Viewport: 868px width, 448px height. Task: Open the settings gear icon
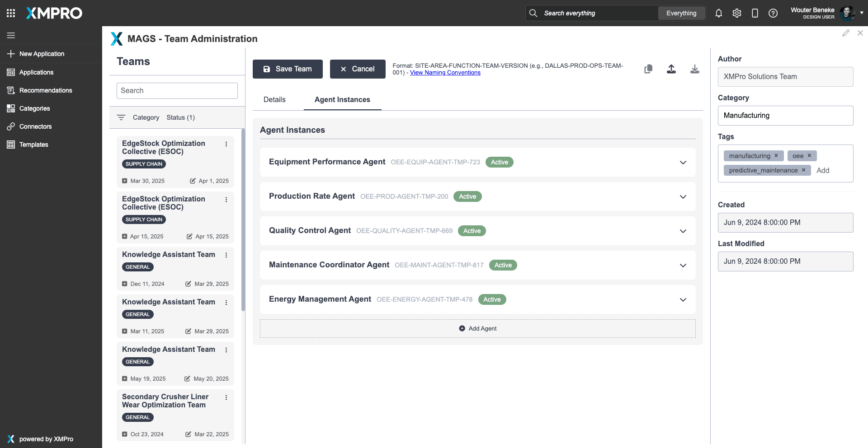point(737,14)
